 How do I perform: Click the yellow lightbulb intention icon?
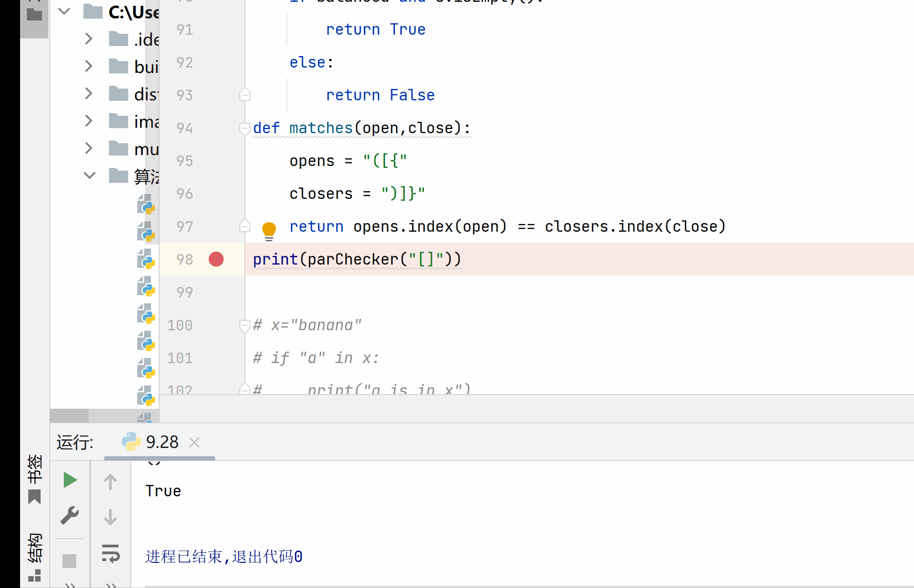click(269, 229)
